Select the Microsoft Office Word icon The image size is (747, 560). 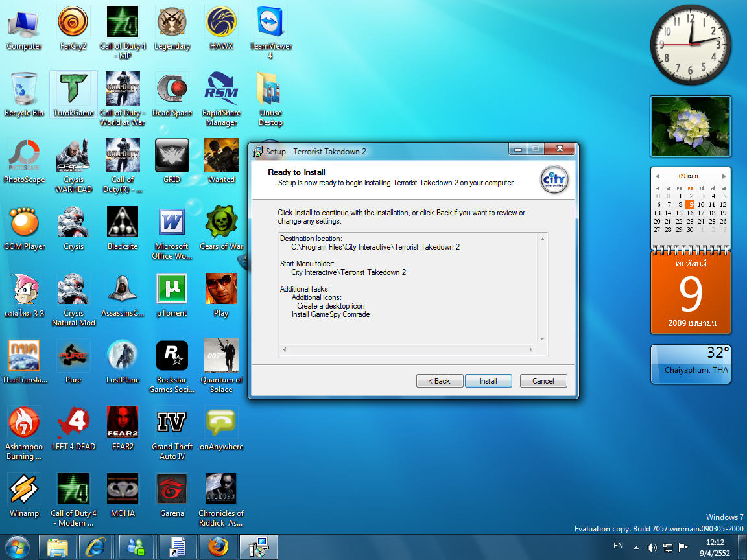[172, 233]
